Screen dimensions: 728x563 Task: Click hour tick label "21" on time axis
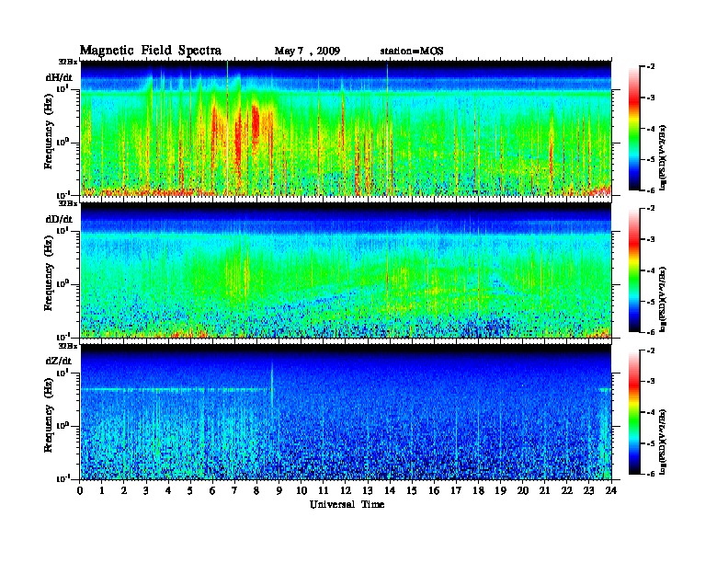click(x=544, y=490)
